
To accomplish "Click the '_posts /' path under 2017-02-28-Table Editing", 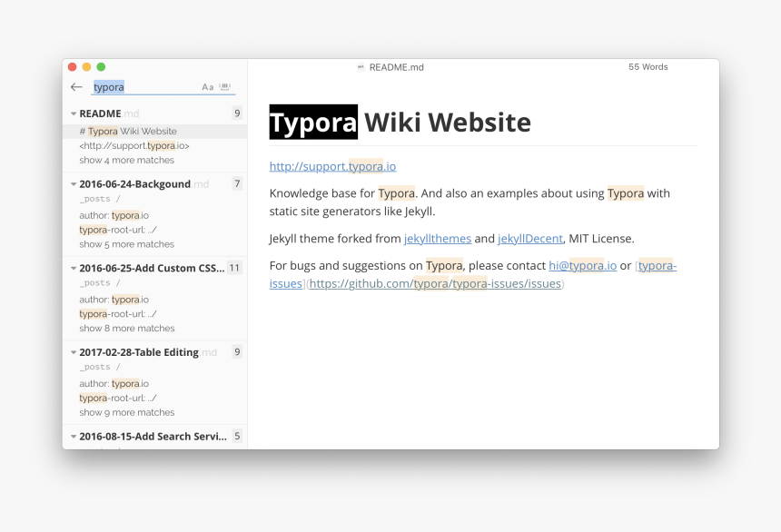I will pos(100,367).
